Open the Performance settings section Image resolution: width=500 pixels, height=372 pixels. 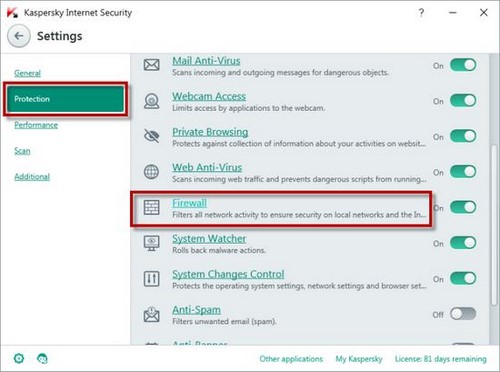36,125
